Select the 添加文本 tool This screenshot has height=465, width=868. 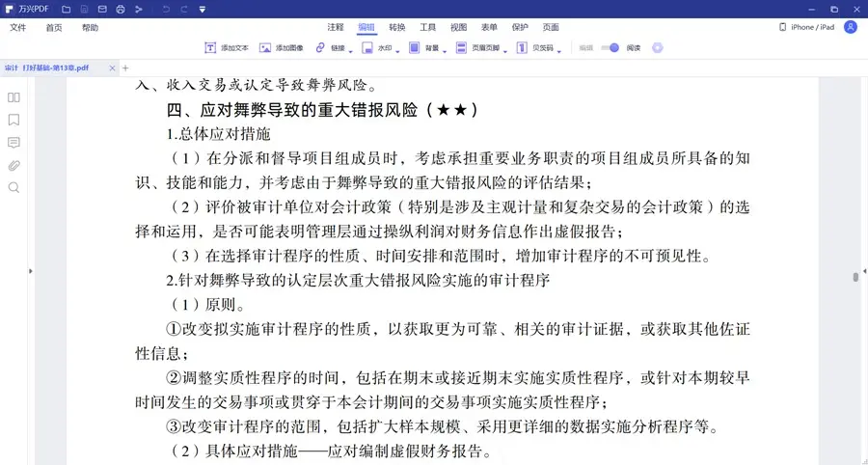[x=227, y=48]
